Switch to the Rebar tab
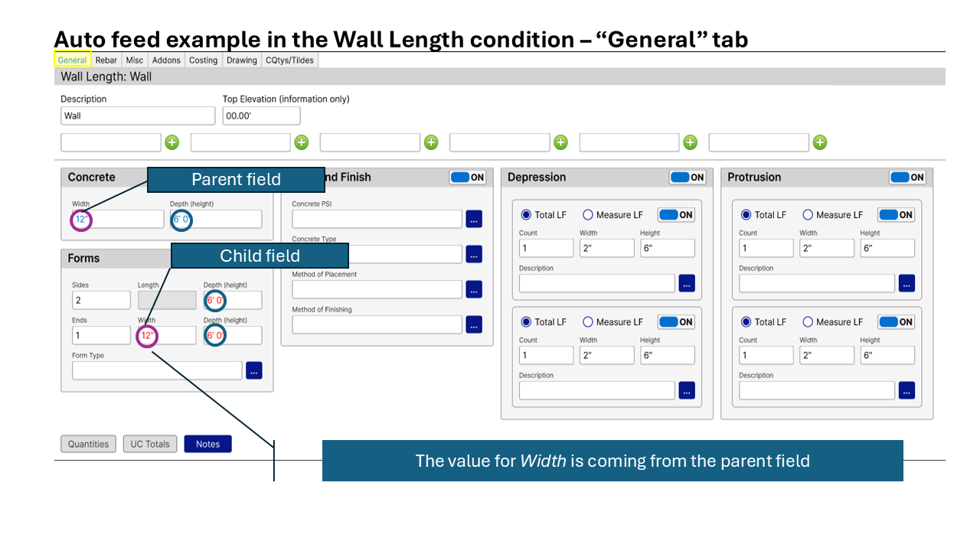Screen dimensions: 980x551 click(106, 60)
